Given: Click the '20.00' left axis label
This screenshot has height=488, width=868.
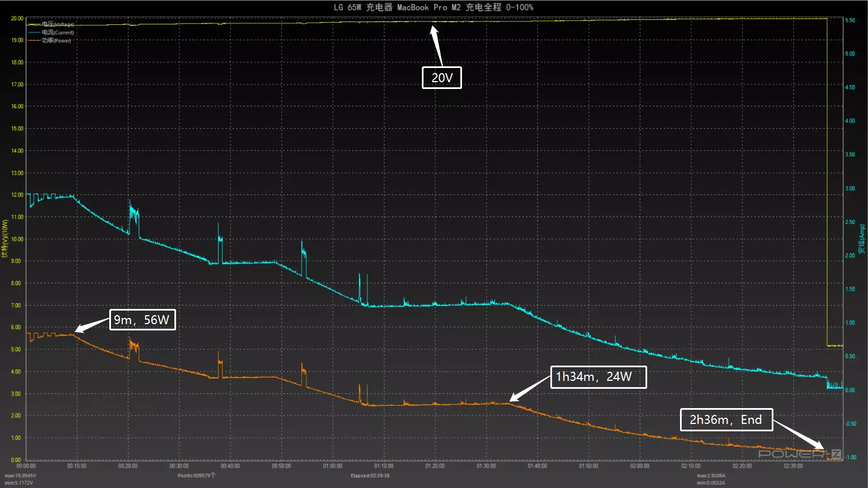Looking at the screenshot, I should [x=18, y=18].
